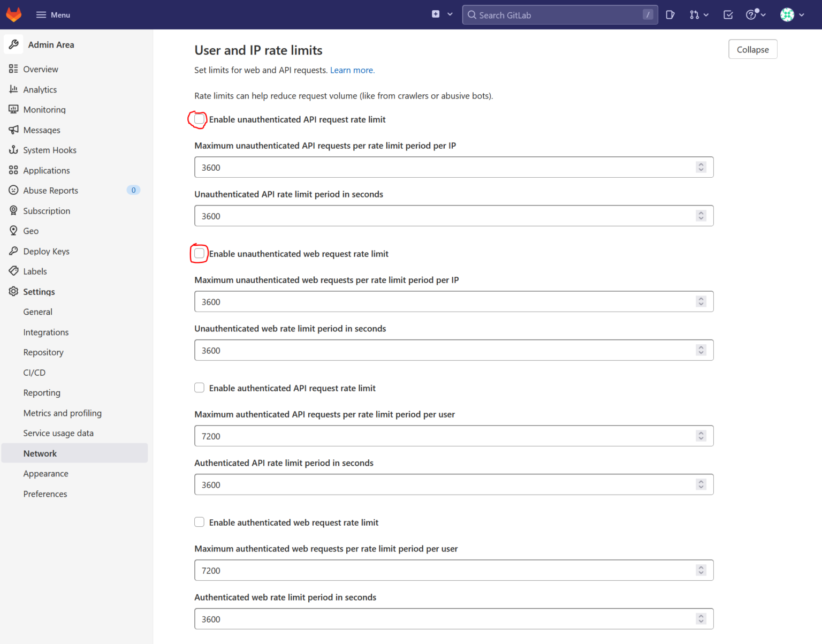Expand the help menu chevron
Viewport: 822px width, 644px height.
click(x=764, y=14)
